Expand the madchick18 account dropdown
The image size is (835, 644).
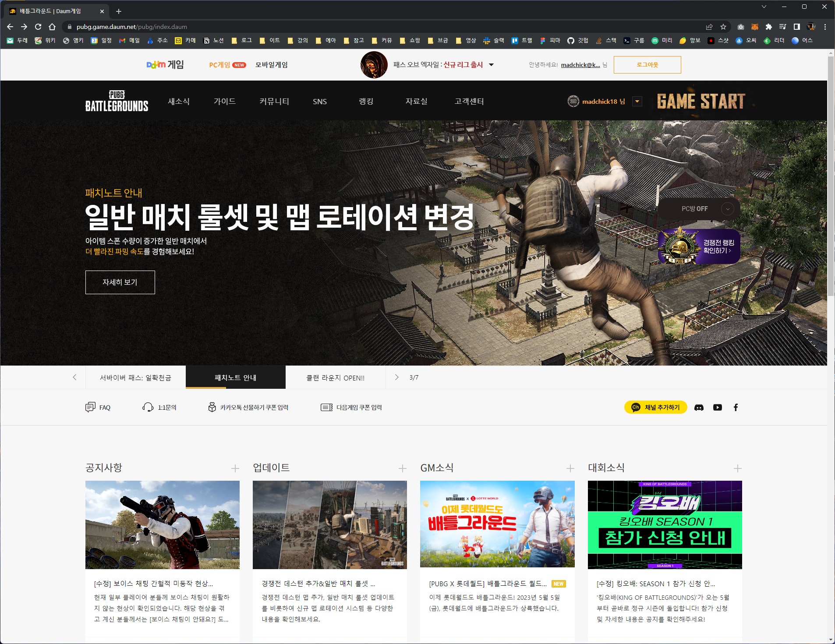coord(637,102)
